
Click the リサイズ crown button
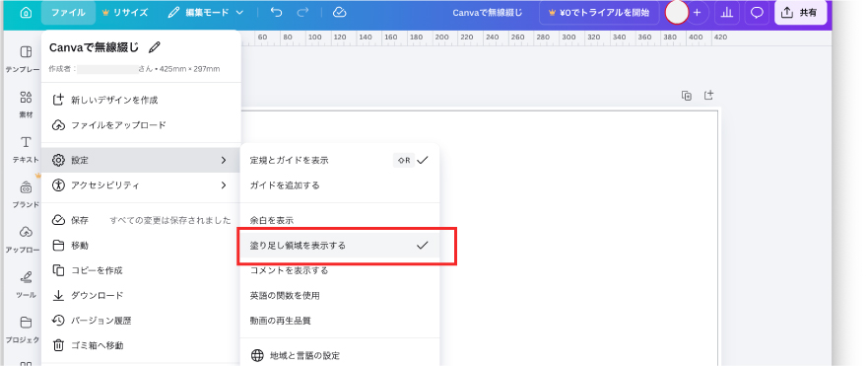tap(124, 13)
